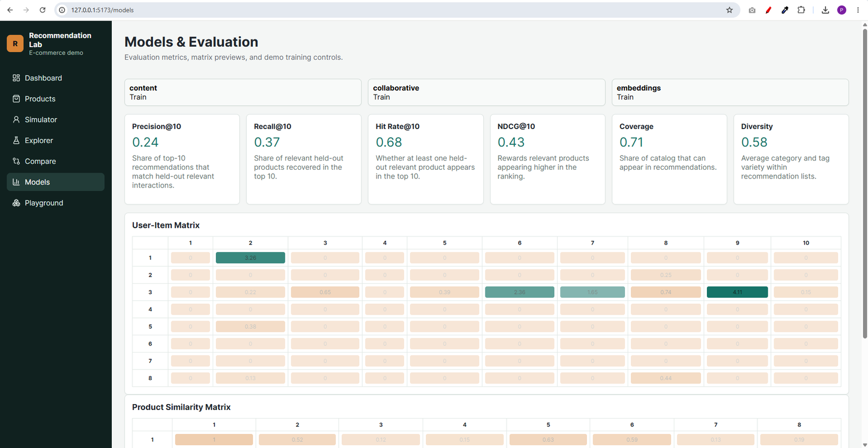Viewport: 868px width, 448px height.
Task: Click the 0.59 cell in Product Similarity Matrix
Action: coord(632,439)
